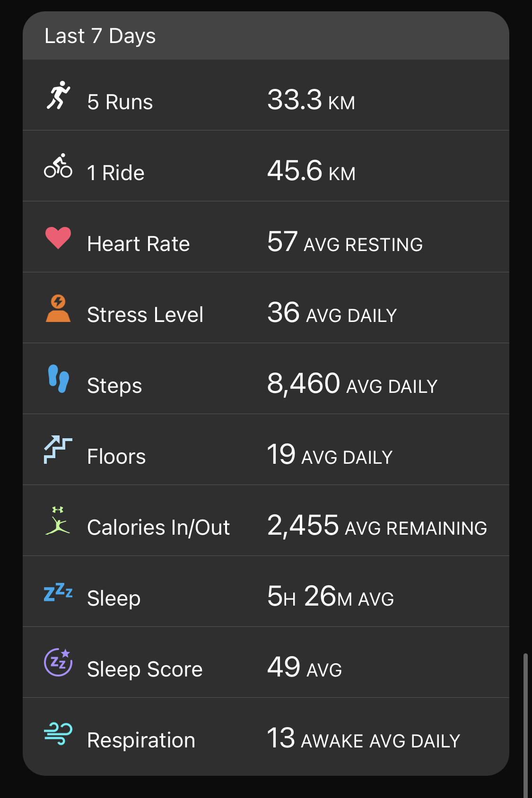Select 2,455 avg remaining calories
Viewport: 532px width, 798px height.
[377, 526]
